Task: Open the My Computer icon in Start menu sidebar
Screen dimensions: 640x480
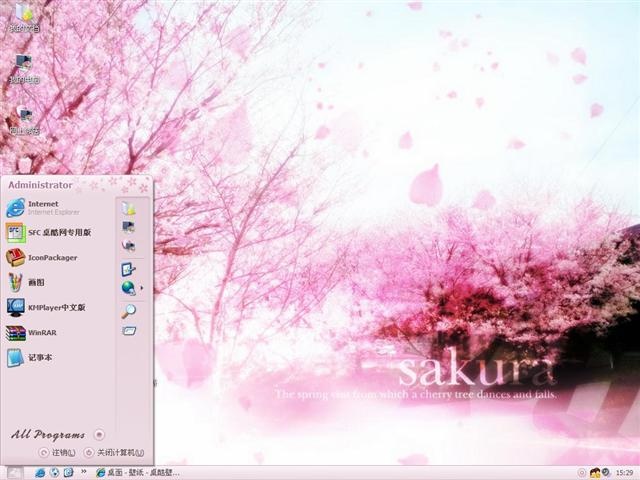Action: pos(129,227)
